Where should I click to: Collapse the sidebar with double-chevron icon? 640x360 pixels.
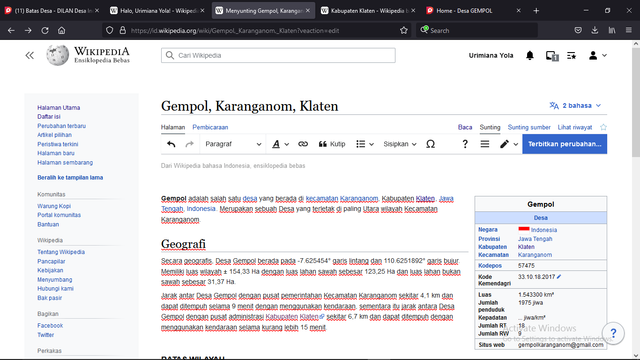click(x=29, y=56)
